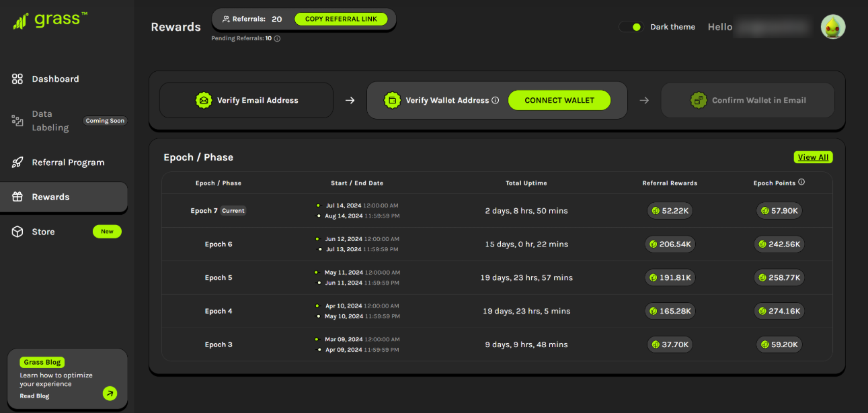Click the coin icon beside 274.16K
Screen dimensions: 868x413
(x=762, y=311)
